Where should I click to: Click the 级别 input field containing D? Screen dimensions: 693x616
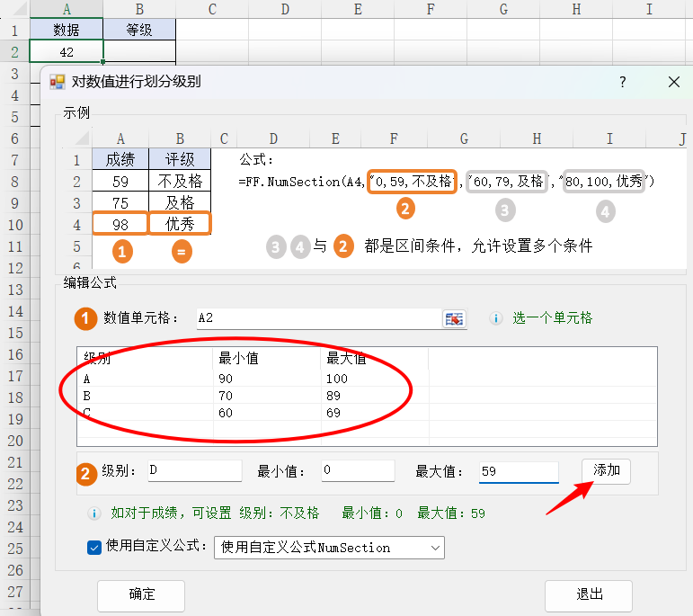(192, 471)
